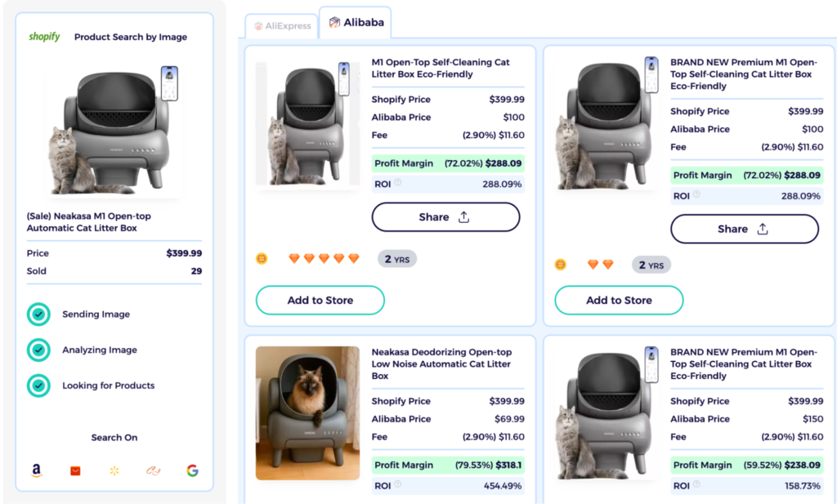Search the product on Google

(x=192, y=471)
